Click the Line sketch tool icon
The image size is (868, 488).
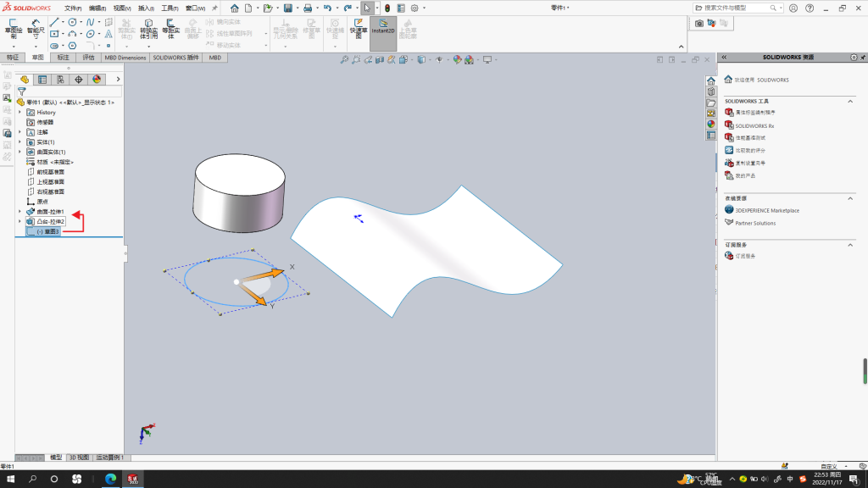pyautogui.click(x=53, y=22)
